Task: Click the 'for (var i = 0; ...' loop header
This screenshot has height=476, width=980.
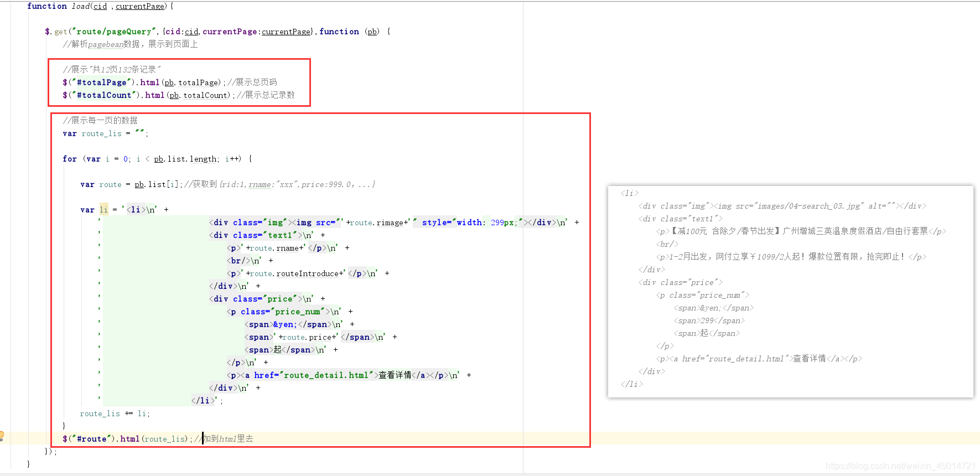Action: (x=157, y=159)
